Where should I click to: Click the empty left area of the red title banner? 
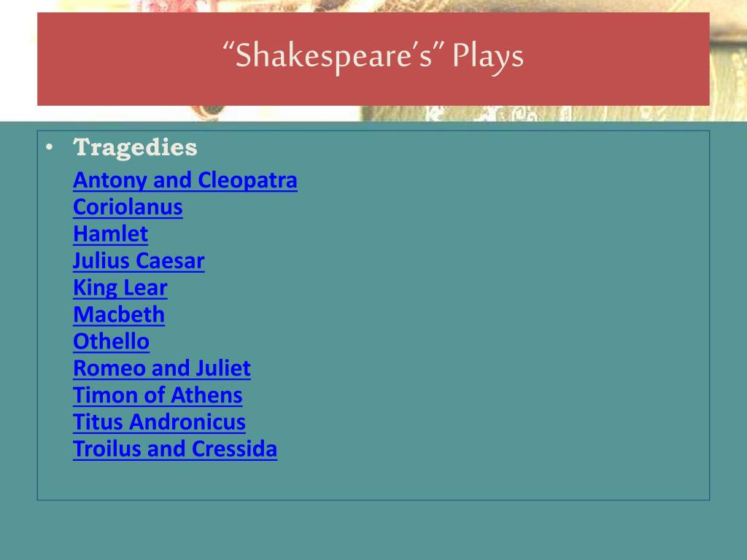(109, 58)
